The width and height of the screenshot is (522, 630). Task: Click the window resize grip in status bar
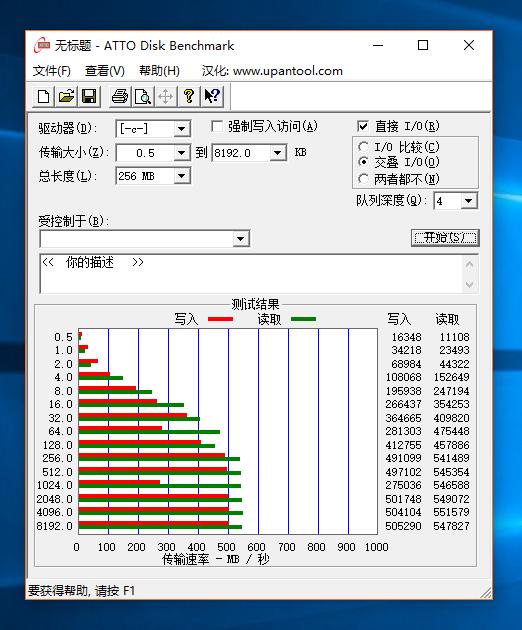485,592
